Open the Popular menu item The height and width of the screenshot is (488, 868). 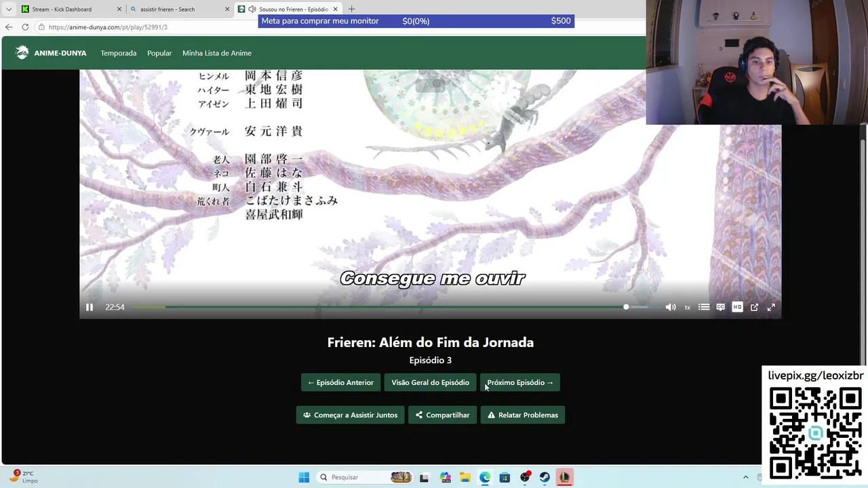pyautogui.click(x=159, y=53)
